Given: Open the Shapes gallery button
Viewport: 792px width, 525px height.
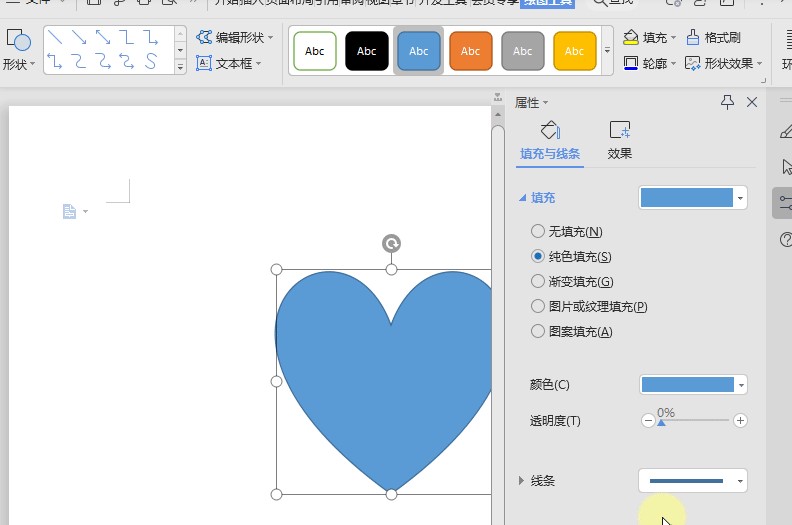Looking at the screenshot, I should pos(18,48).
